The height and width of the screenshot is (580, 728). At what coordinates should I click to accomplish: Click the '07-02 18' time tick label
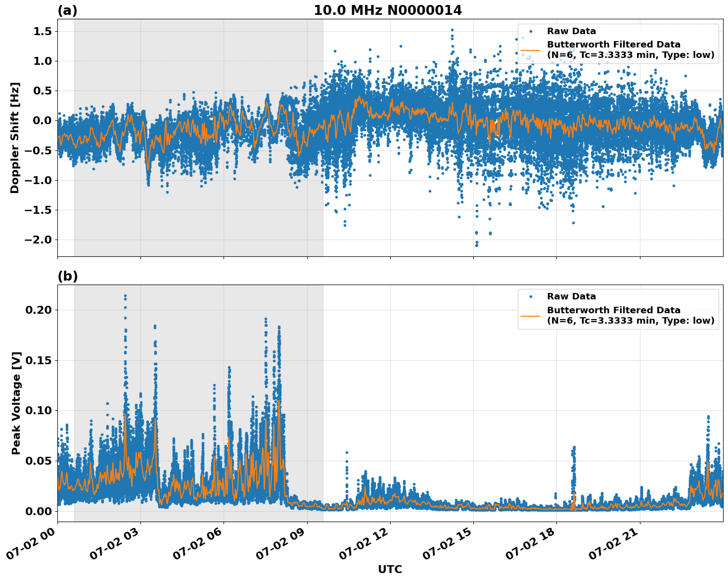tap(532, 544)
